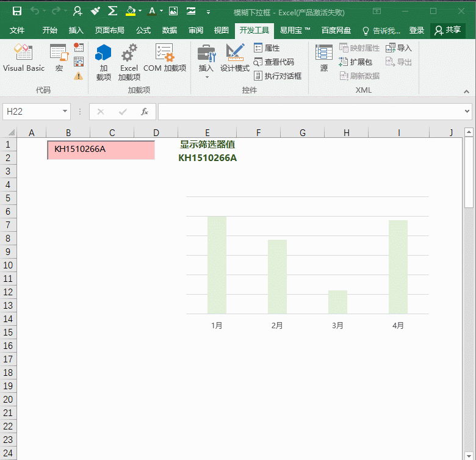This screenshot has height=460, width=476.
Task: Switch to the 公式 Formulas tab
Action: [143, 31]
